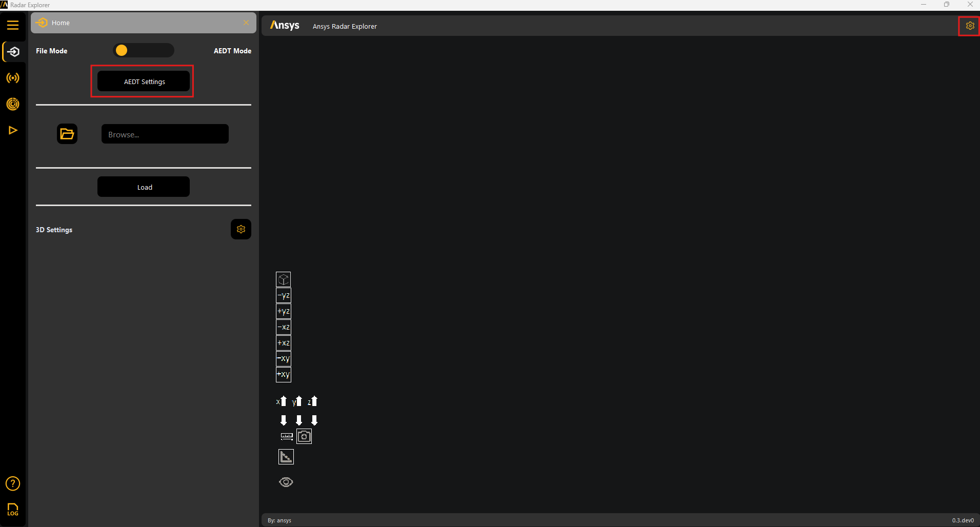Click the play/run triangle in the sidebar

[x=13, y=130]
